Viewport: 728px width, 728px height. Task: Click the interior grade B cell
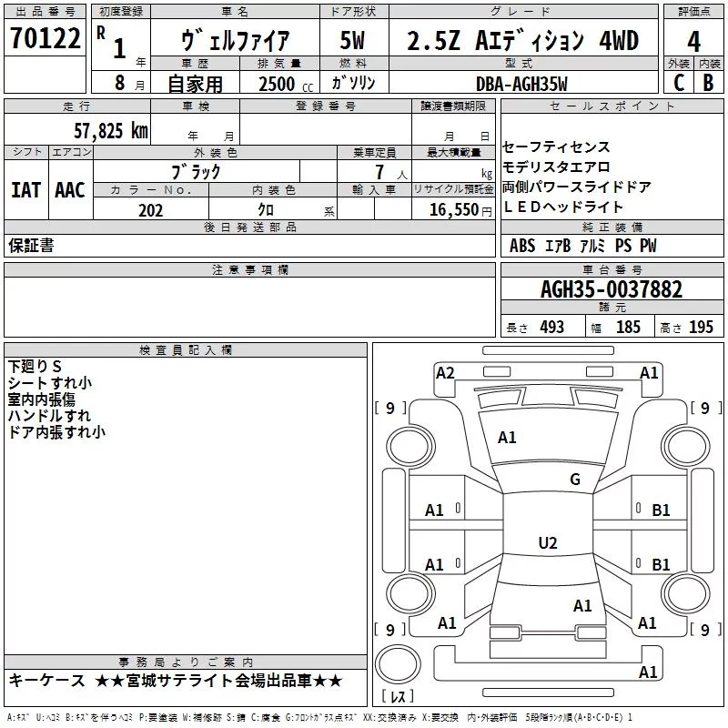[x=709, y=83]
